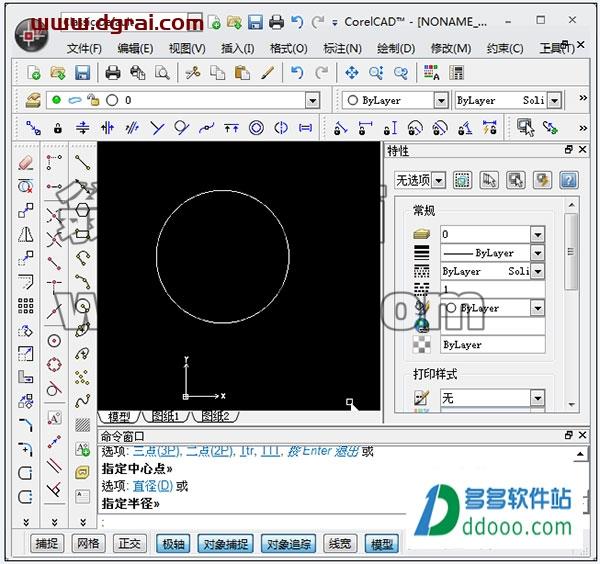Open the 文件(F) menu
Viewport: 600px width, 564px height.
[x=85, y=49]
